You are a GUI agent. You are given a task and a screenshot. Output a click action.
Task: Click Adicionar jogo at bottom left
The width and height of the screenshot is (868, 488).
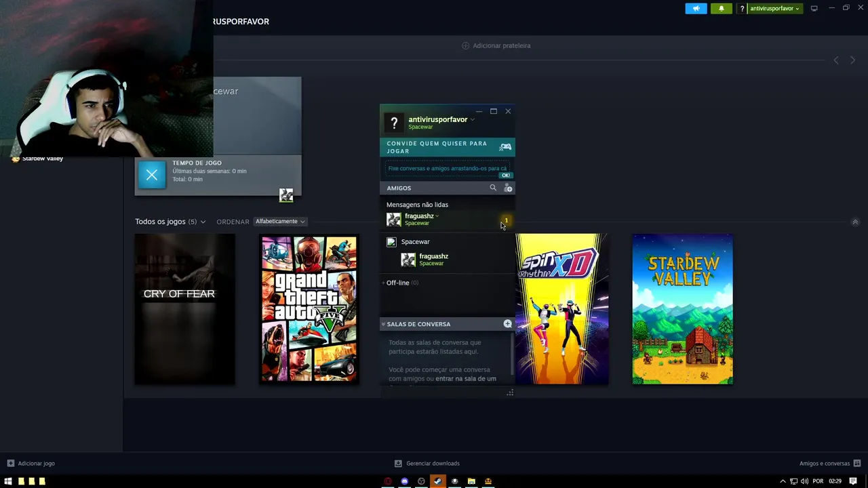pyautogui.click(x=31, y=464)
